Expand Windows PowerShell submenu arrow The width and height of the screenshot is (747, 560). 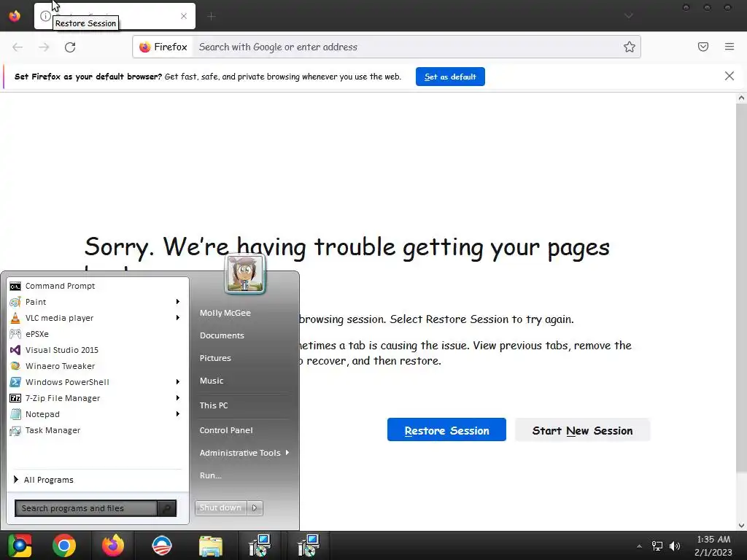[x=178, y=382]
